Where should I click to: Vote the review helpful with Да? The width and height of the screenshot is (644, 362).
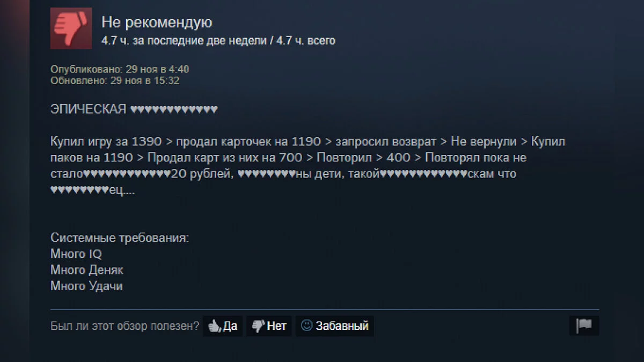(223, 326)
